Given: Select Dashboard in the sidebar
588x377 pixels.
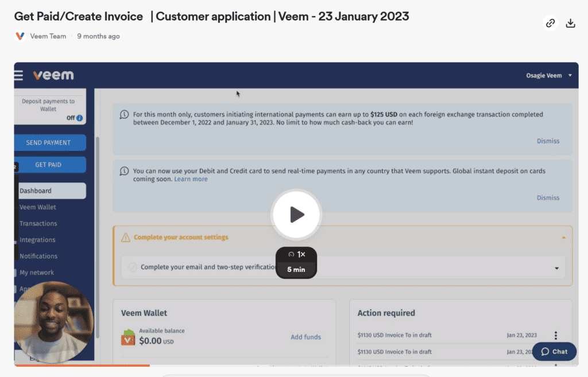Looking at the screenshot, I should tap(52, 191).
